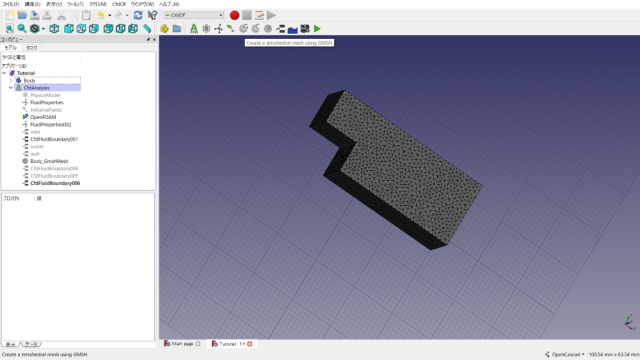
Task: Open the physics model tool icon
Action: coord(206,29)
